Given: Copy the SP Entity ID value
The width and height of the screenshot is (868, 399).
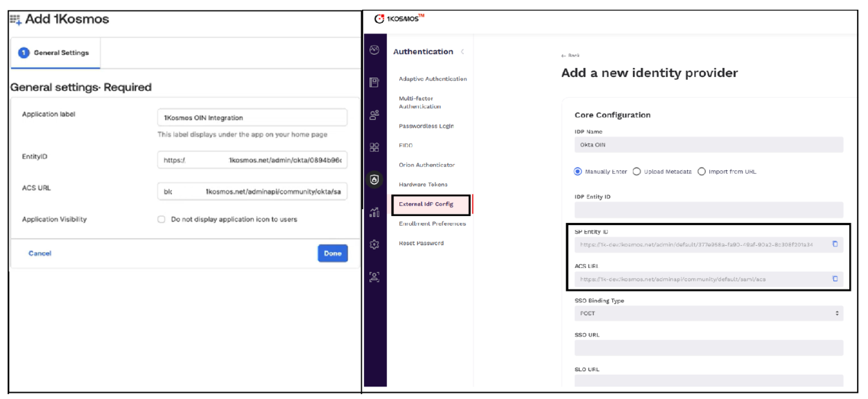Looking at the screenshot, I should [x=835, y=244].
